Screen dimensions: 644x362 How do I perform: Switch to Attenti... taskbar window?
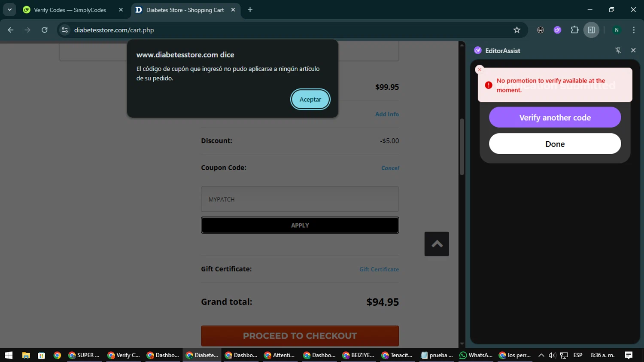280,355
